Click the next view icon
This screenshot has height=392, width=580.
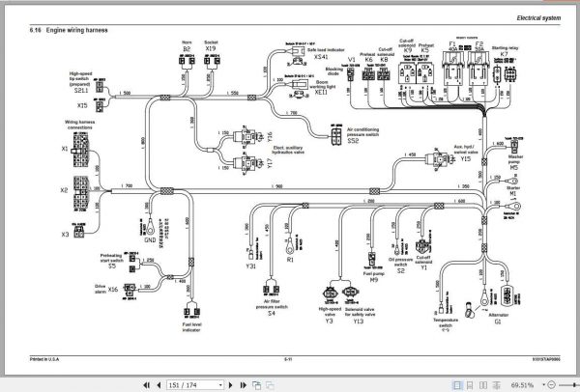point(270,385)
